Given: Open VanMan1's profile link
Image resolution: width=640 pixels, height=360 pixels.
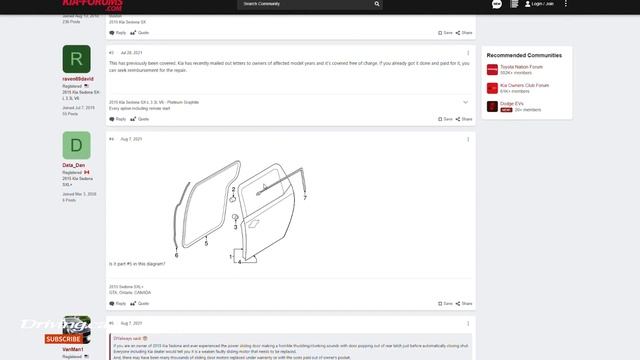Looking at the screenshot, I should 73,349.
